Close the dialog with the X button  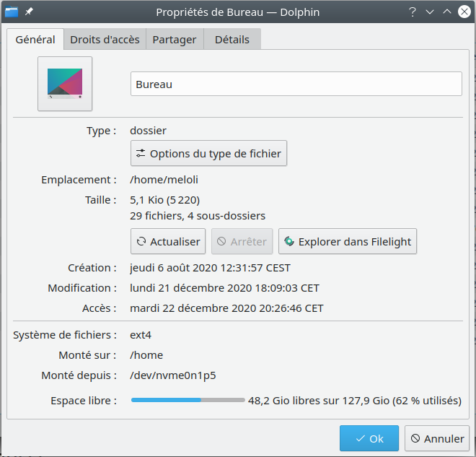click(464, 12)
